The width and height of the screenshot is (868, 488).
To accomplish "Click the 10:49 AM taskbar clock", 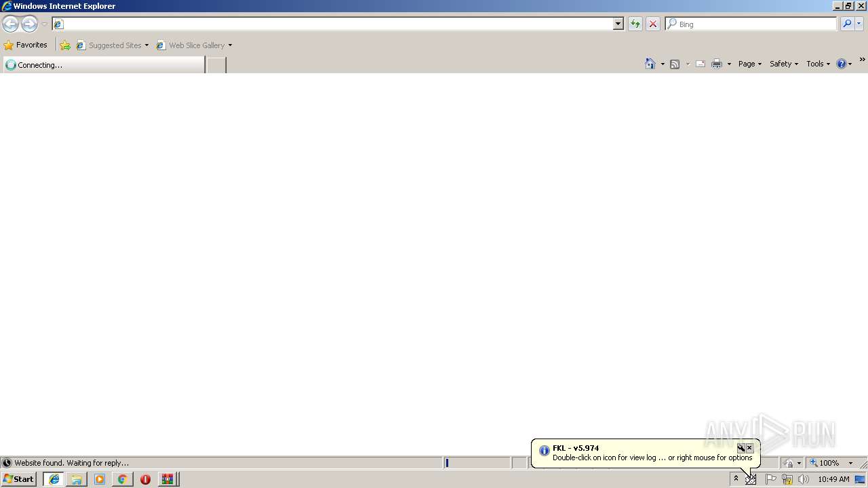I will (x=833, y=479).
